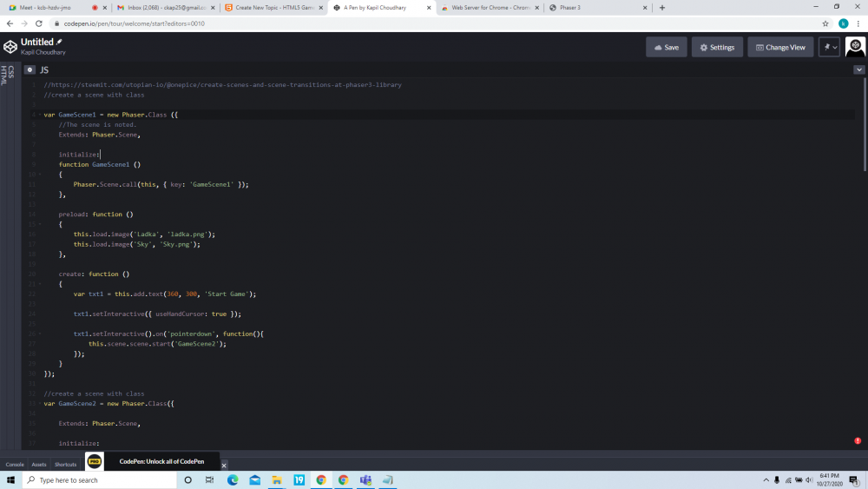The height and width of the screenshot is (489, 868).
Task: Click the editor vertical scrollbar
Action: (865, 124)
